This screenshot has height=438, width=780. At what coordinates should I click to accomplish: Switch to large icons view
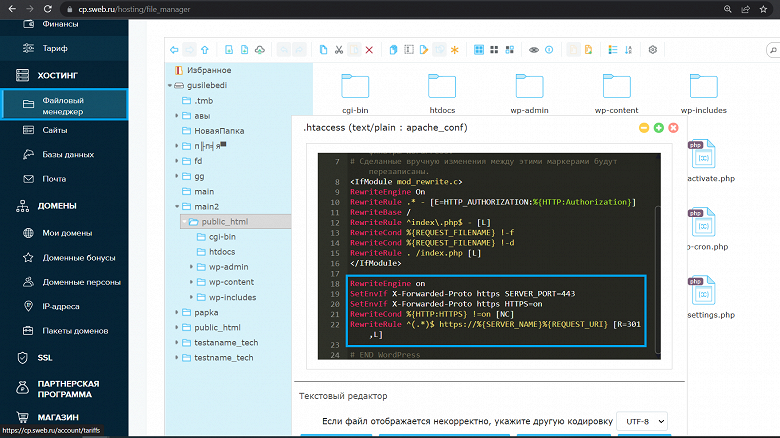coord(480,49)
